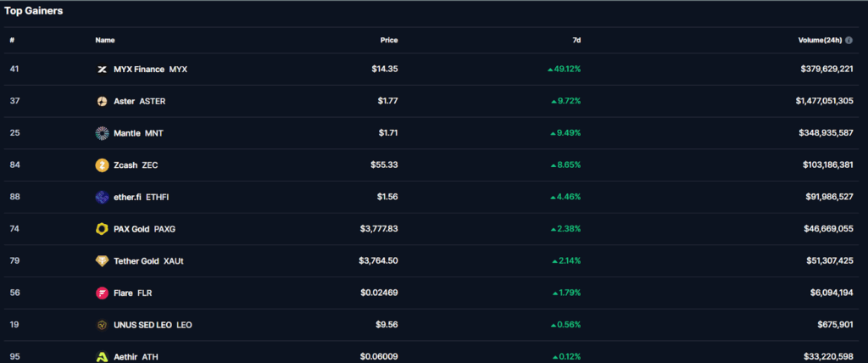Screen dimensions: 868x363
Task: Click the Volume(24h) info icon
Action: point(849,40)
